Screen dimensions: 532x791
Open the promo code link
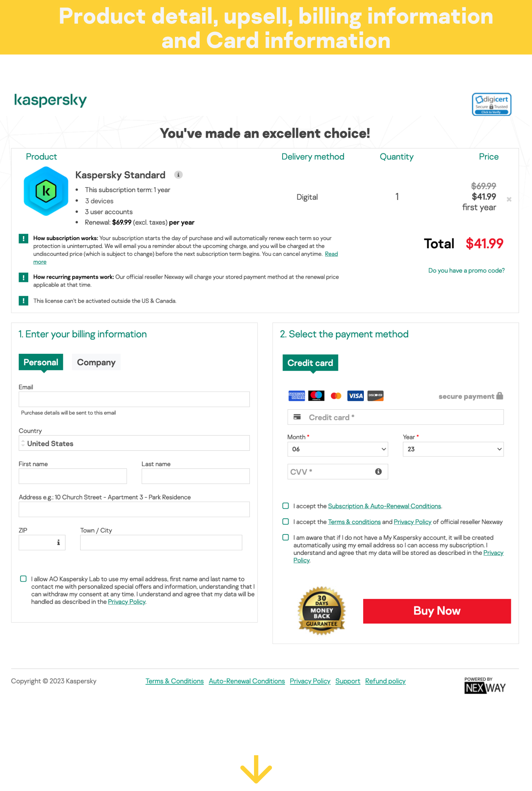pyautogui.click(x=467, y=270)
